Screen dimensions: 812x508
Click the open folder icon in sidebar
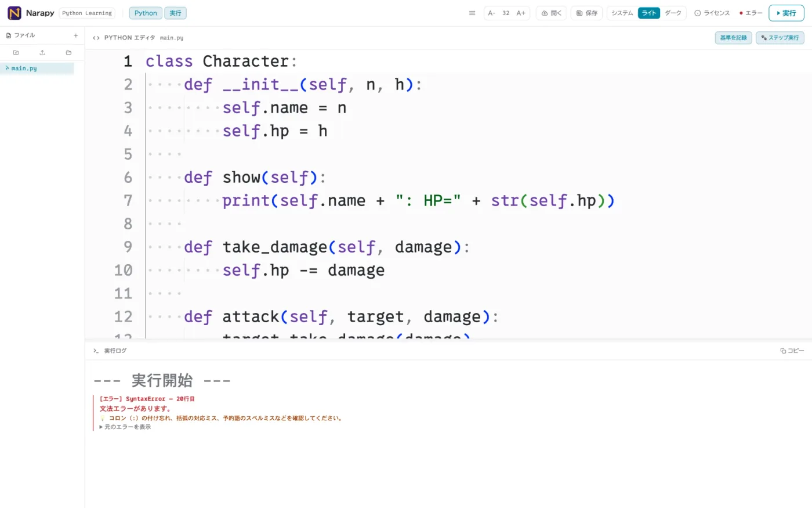coord(68,52)
